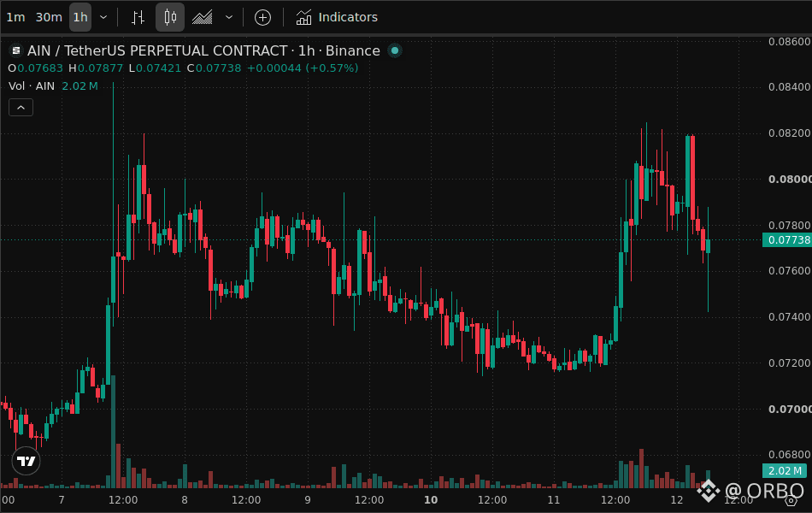The image size is (812, 513).
Task: Click the date label 9 on time axis
Action: [308, 500]
